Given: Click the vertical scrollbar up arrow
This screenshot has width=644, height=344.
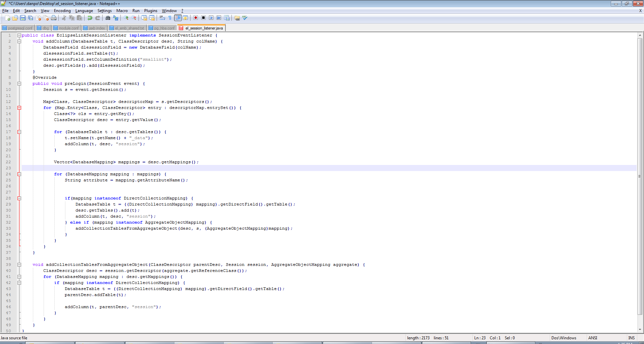Looking at the screenshot, I should (640, 35).
